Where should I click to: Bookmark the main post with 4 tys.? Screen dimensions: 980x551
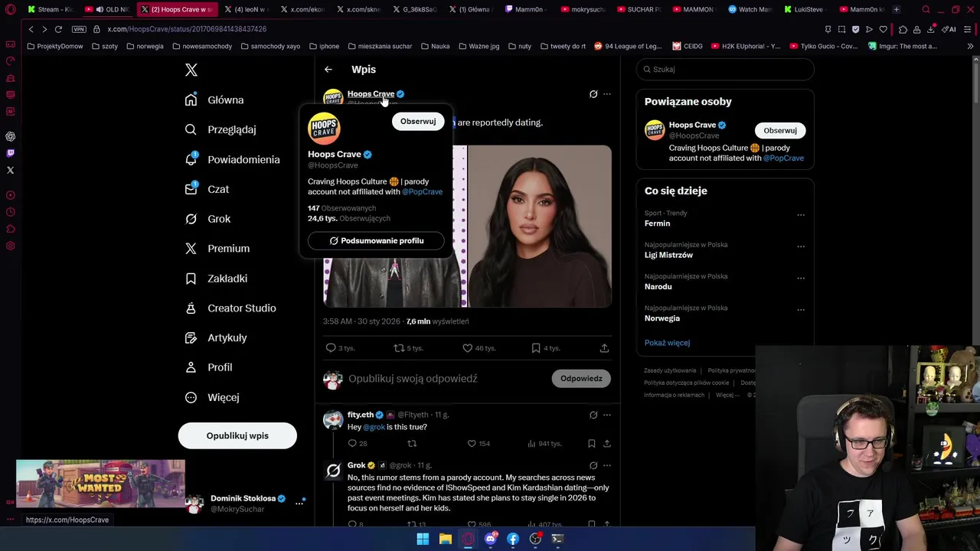536,348
